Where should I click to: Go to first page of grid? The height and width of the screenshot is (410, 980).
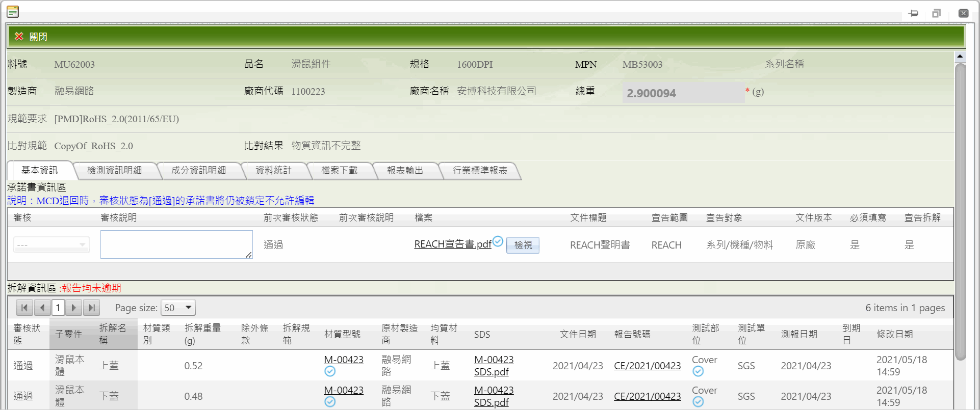point(24,308)
